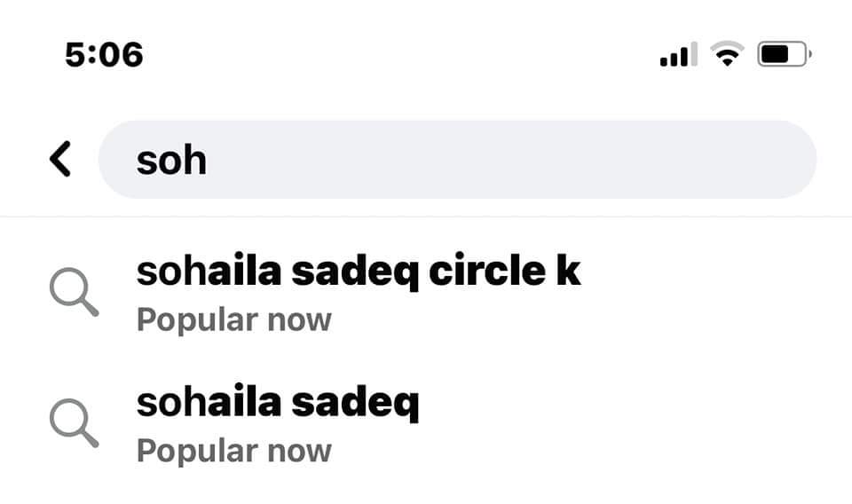
Task: Tap the 5:06 clock in status bar
Action: (x=104, y=55)
